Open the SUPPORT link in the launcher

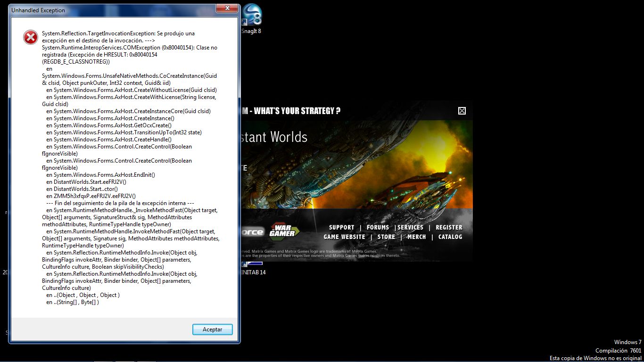click(x=342, y=227)
